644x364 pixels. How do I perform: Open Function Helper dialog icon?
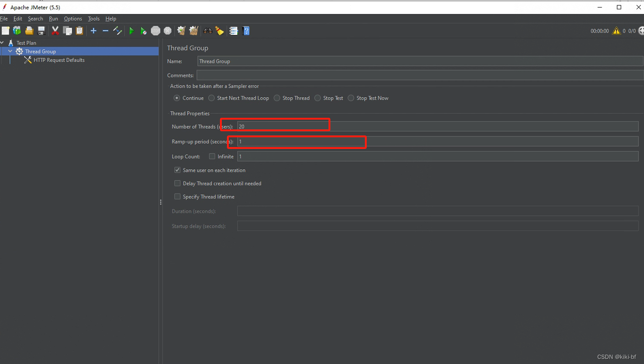click(x=233, y=31)
